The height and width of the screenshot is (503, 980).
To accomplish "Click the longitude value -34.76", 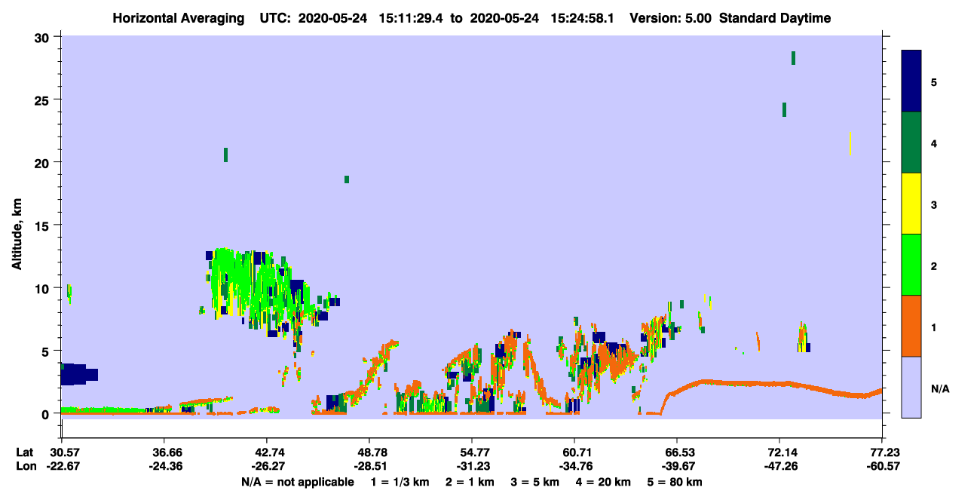I will point(574,466).
